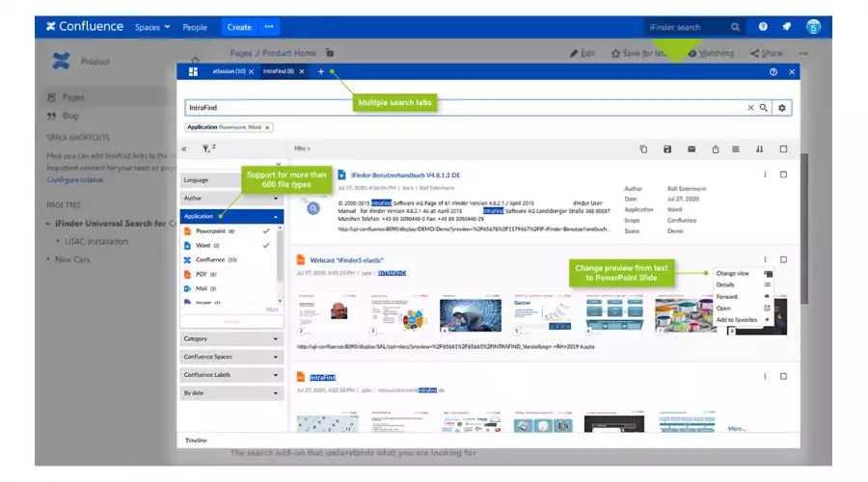
Task: Toggle the select-all checkbox in results toolbar
Action: coord(783,148)
